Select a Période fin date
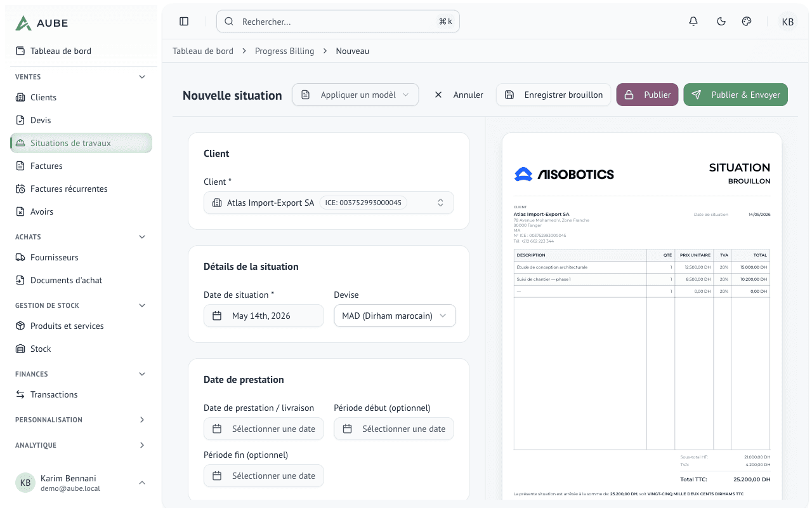This screenshot has height=508, width=812. (263, 476)
